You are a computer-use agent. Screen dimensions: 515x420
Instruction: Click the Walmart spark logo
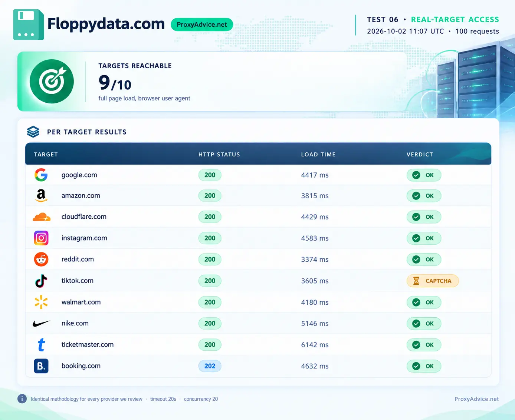[41, 302]
